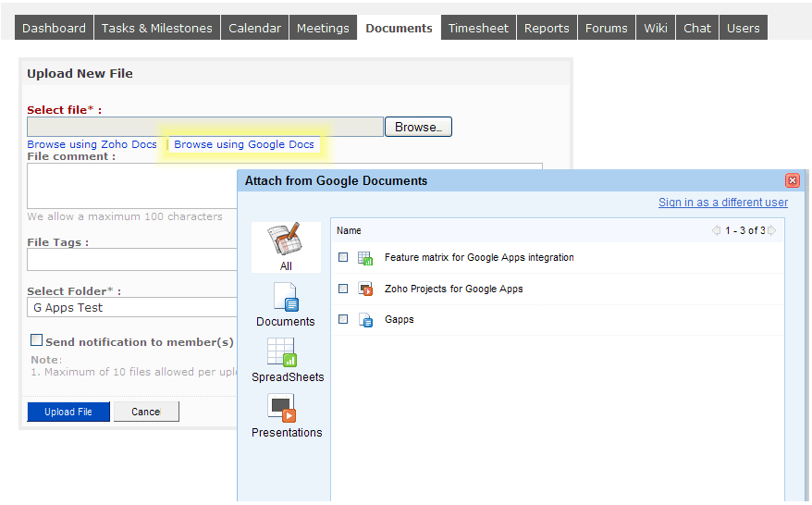
Task: Enable Send notification to member(s)
Action: click(x=37, y=340)
